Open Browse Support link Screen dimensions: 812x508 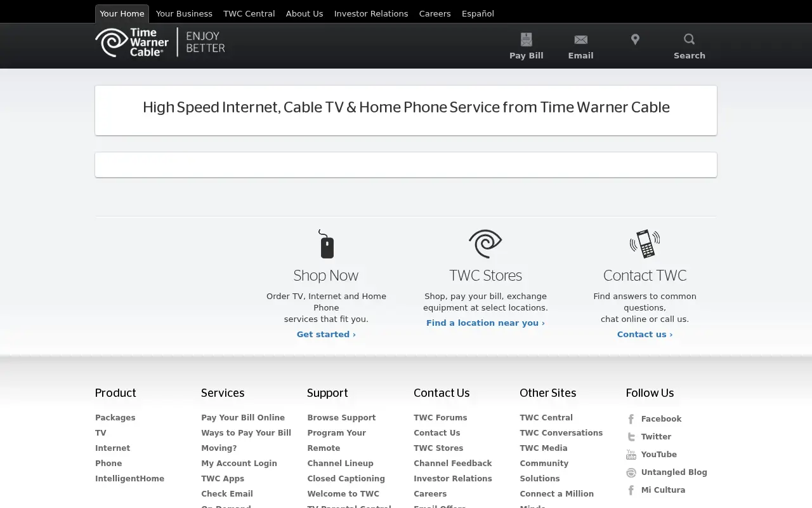341,418
